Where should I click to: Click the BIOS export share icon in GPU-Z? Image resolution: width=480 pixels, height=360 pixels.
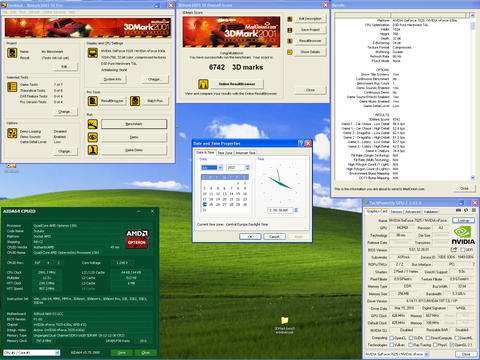(x=454, y=249)
